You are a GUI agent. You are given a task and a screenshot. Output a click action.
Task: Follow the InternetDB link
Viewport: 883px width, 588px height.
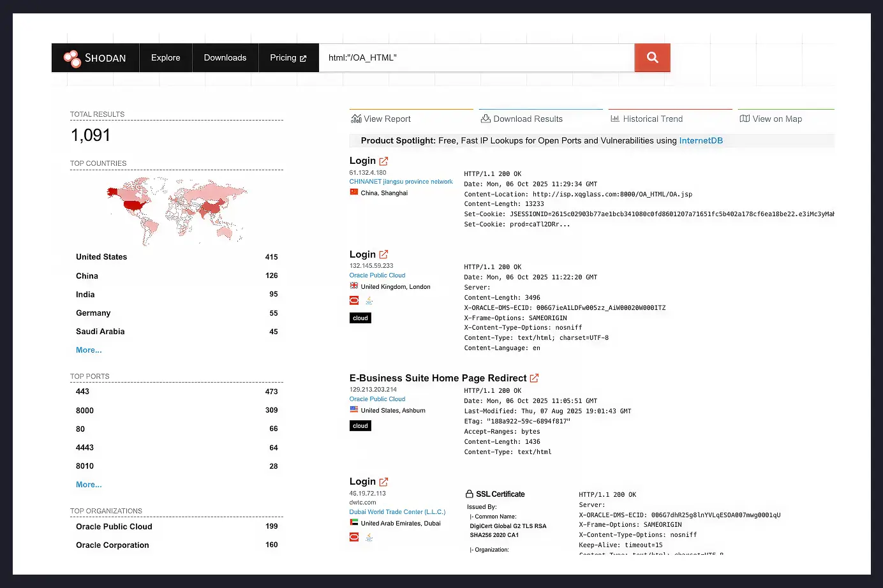(x=701, y=140)
